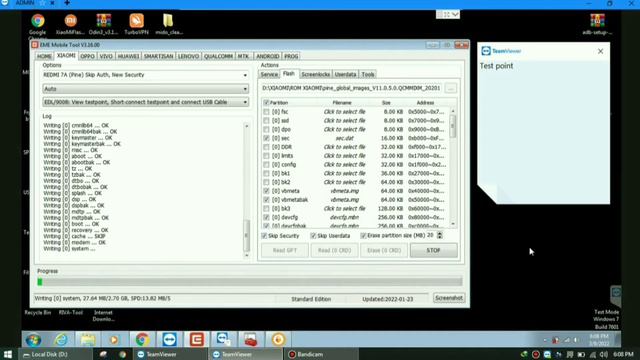Toggle Partition select-all header checkbox

pos(267,102)
